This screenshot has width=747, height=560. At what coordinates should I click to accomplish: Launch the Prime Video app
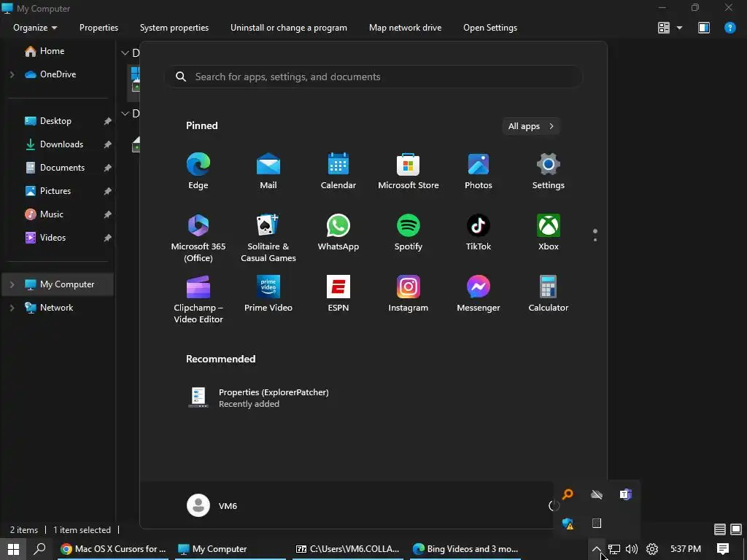coord(268,294)
